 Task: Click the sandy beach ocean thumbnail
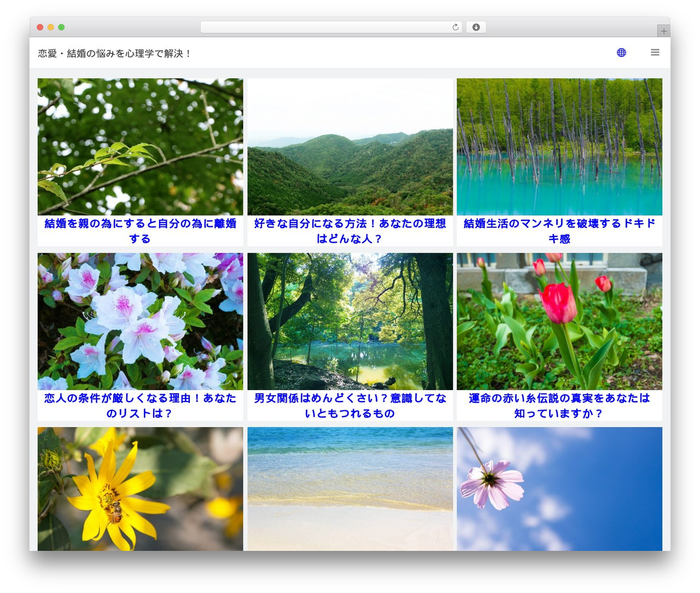350,489
